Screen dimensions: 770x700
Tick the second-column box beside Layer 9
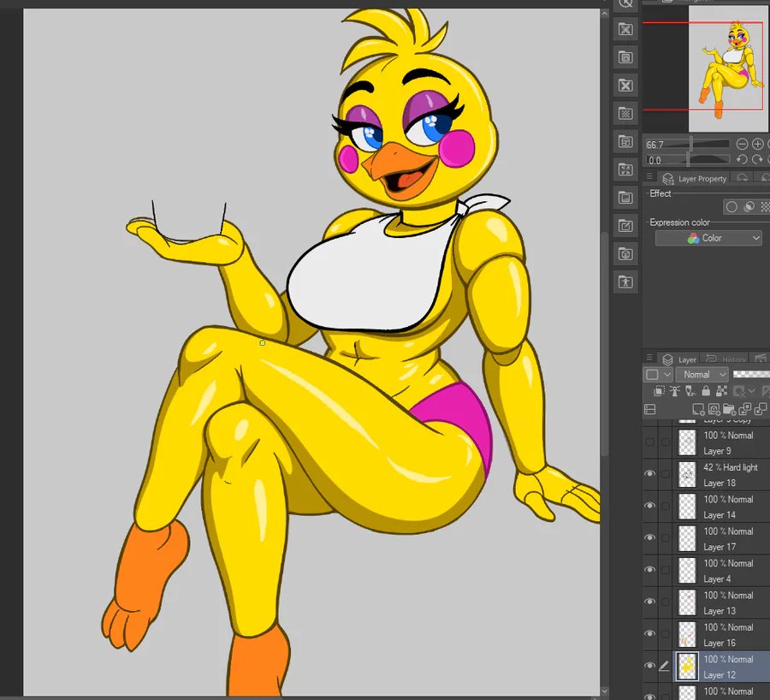pyautogui.click(x=666, y=442)
